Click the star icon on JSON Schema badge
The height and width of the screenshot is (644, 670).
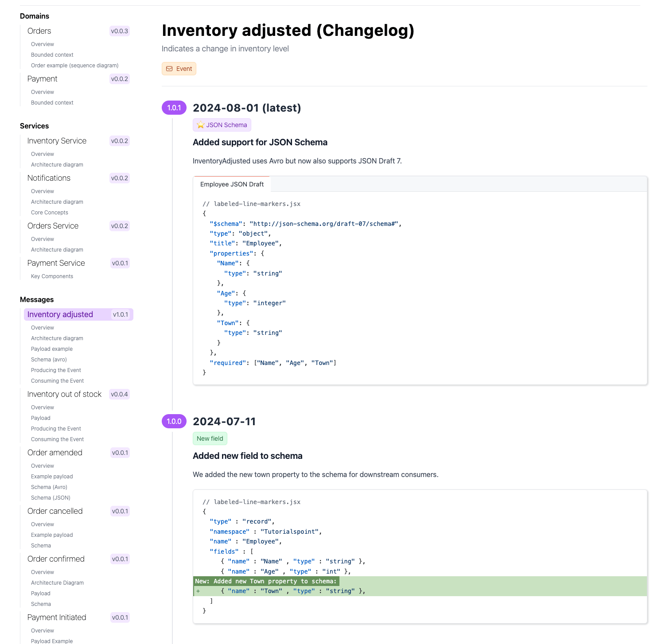click(x=201, y=125)
